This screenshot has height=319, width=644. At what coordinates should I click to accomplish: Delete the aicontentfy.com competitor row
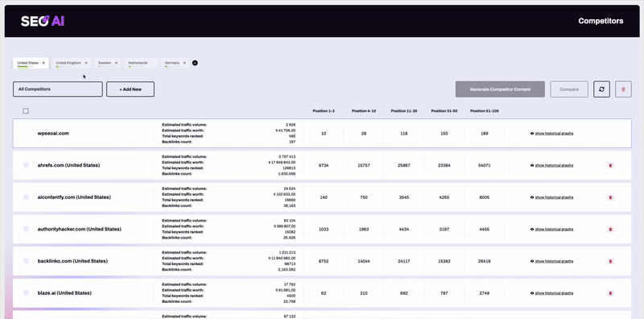click(610, 197)
